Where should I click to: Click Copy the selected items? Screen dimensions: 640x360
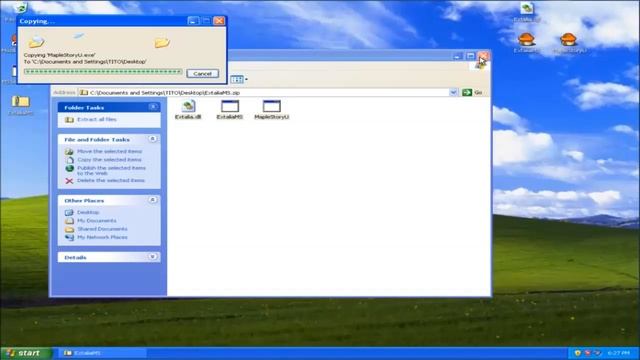pos(109,160)
